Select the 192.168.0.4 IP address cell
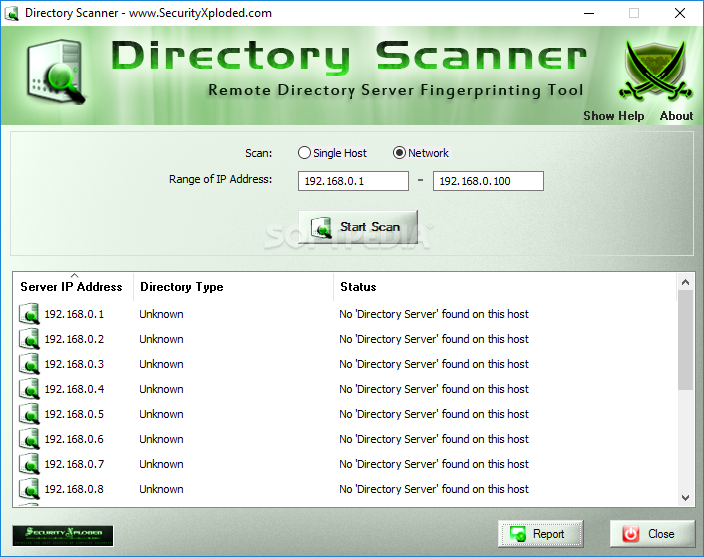Image resolution: width=704 pixels, height=557 pixels. [x=74, y=389]
